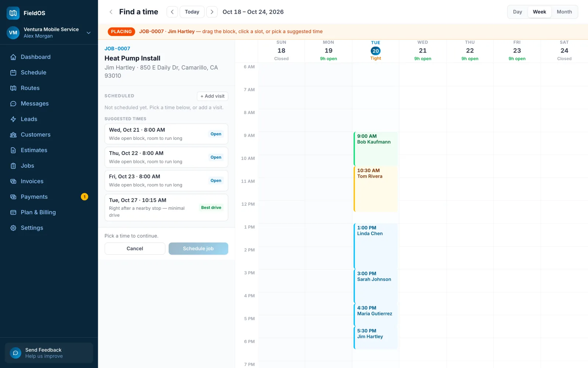Expand the Ventura Mobile Service account dropdown
Screen dimensions: 588x368
(89, 33)
